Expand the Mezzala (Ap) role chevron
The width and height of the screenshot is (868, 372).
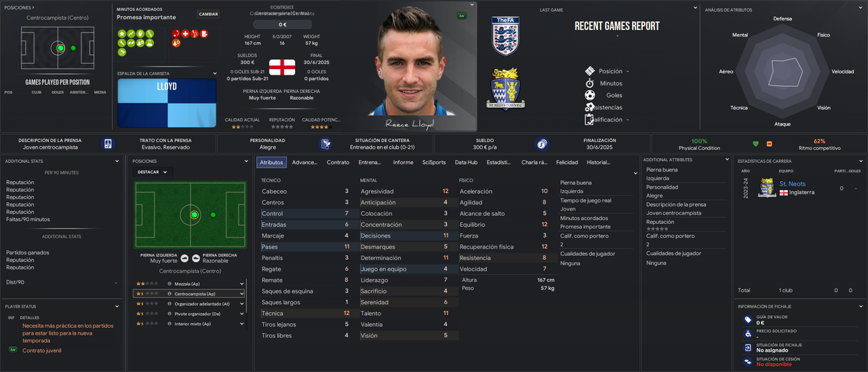(241, 284)
